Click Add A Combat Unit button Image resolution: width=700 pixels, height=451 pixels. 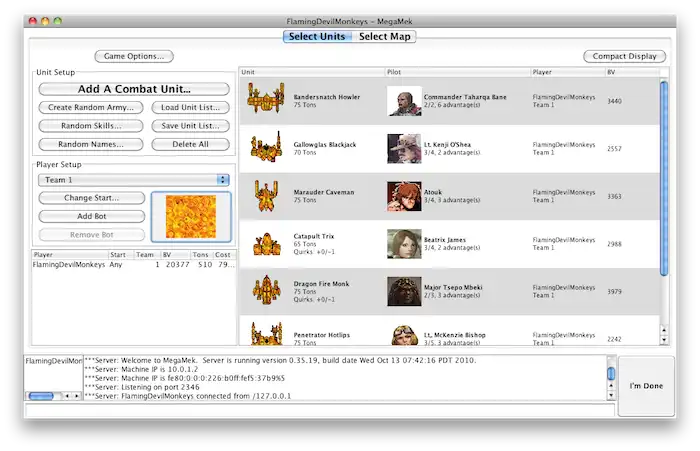pos(134,89)
